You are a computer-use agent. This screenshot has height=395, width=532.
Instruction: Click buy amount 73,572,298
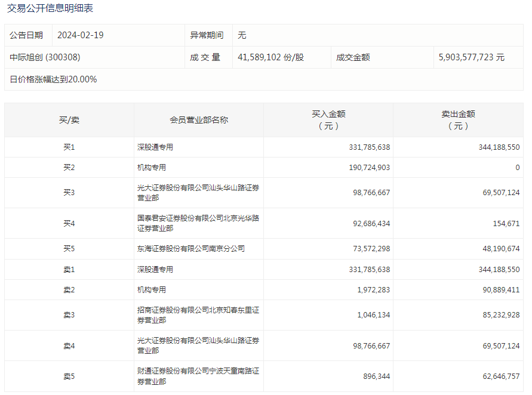coord(371,249)
